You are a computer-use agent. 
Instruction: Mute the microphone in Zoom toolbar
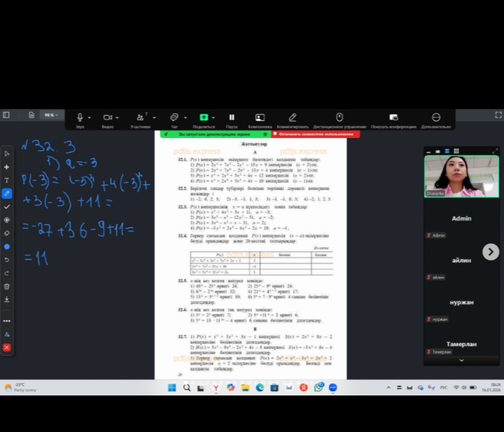80,117
